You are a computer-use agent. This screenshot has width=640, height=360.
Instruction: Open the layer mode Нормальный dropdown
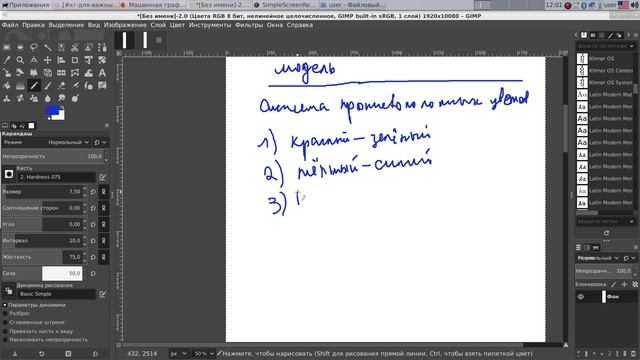click(598, 258)
